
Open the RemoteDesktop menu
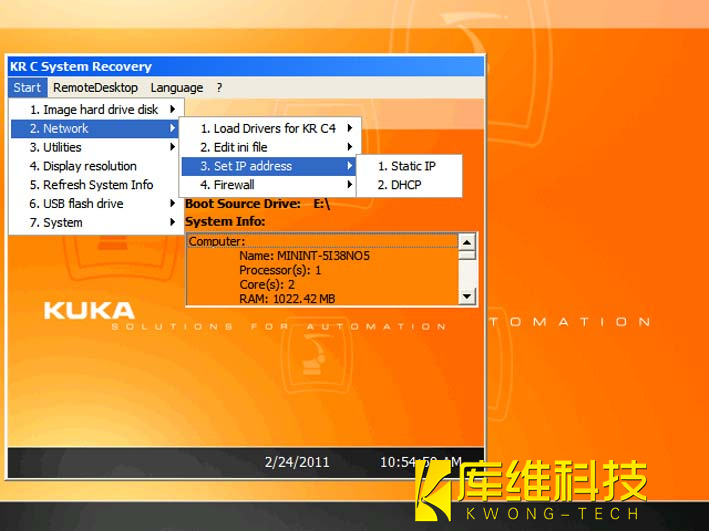95,88
